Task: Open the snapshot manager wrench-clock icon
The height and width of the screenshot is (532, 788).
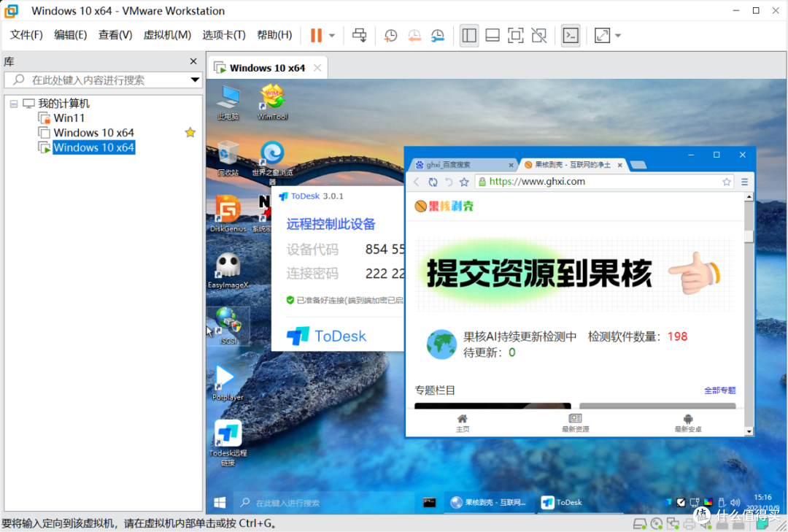Action: (x=438, y=35)
